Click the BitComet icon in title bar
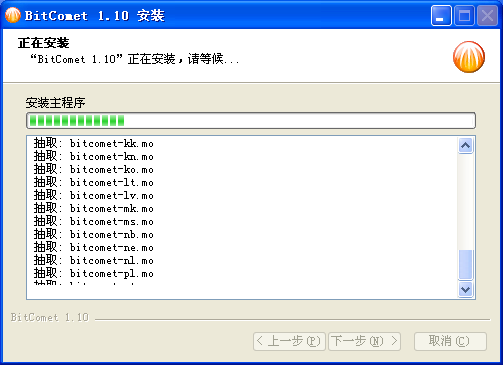Viewport: 503px width, 365px height. click(13, 15)
